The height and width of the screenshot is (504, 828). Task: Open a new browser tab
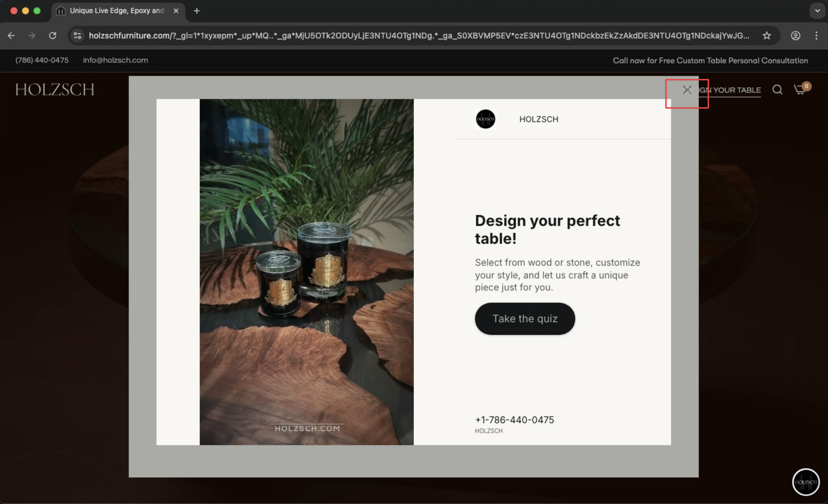point(197,11)
